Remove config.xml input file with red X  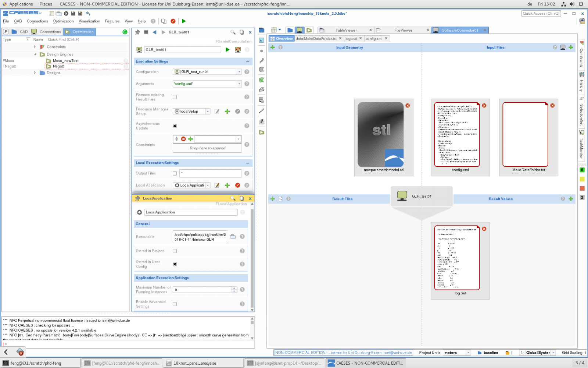pyautogui.click(x=484, y=106)
